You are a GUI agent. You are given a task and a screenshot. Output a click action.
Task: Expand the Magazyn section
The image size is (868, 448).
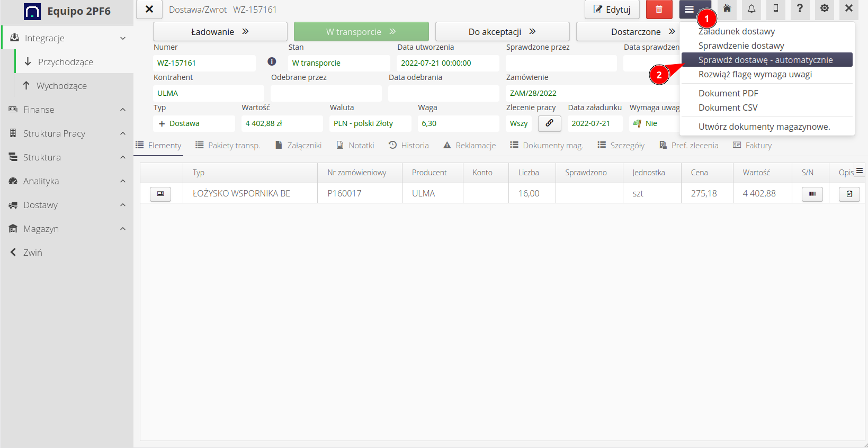pyautogui.click(x=67, y=229)
